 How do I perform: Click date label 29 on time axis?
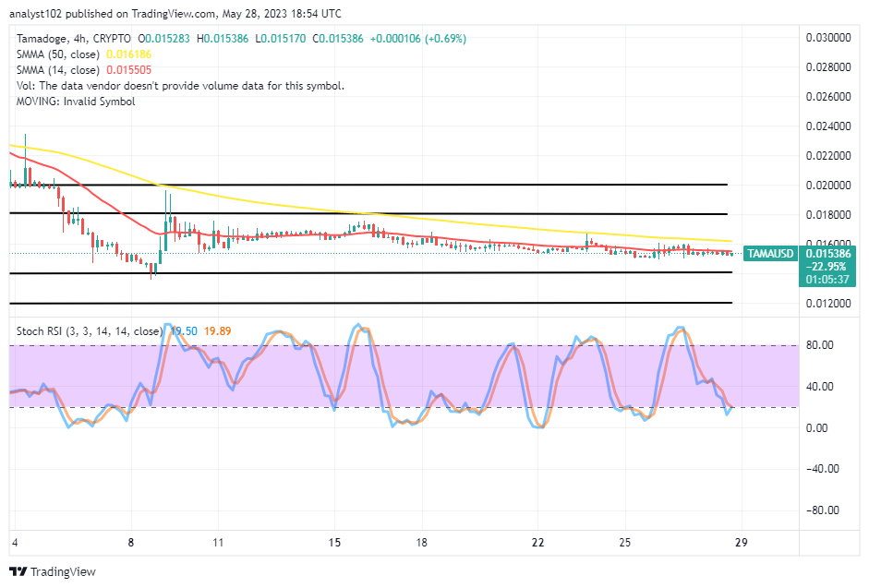tap(741, 543)
